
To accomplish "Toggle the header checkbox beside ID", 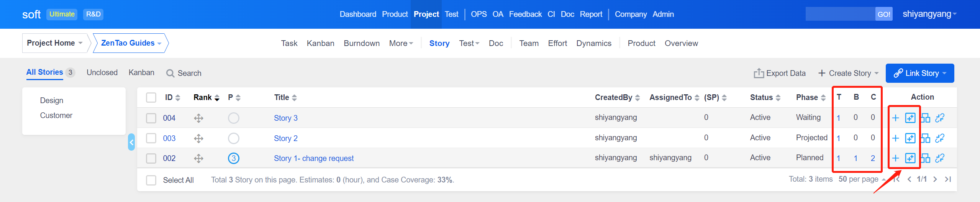I will [x=151, y=98].
